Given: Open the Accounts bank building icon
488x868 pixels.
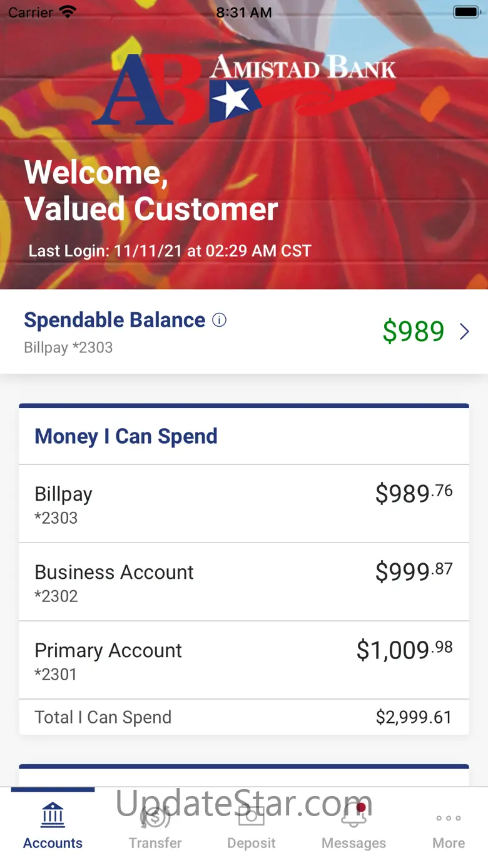Looking at the screenshot, I should pyautogui.click(x=53, y=815).
